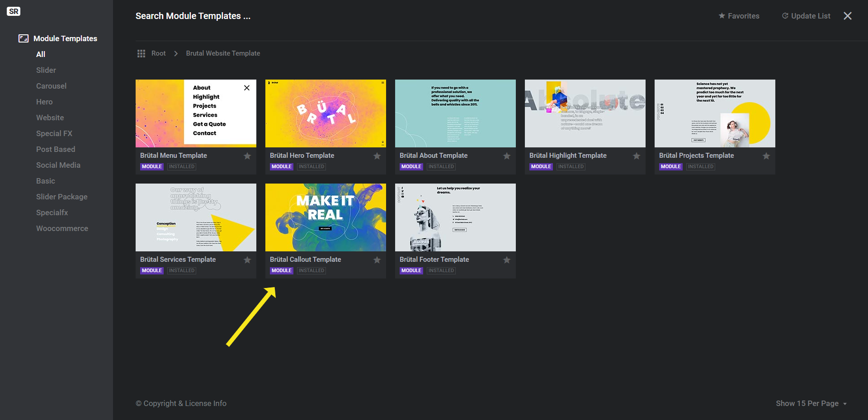Select the Post Based category
868x420 pixels.
coord(56,149)
